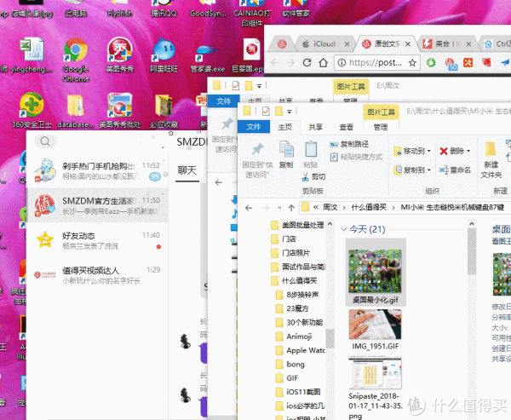Switch to 管理 ribbon tab in front Explorer

(381, 127)
